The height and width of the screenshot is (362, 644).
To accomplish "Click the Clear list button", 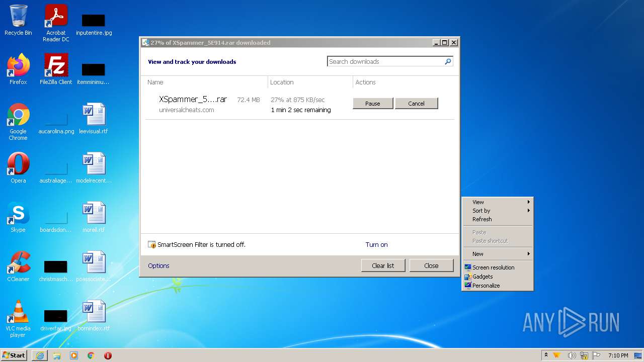I will (383, 265).
